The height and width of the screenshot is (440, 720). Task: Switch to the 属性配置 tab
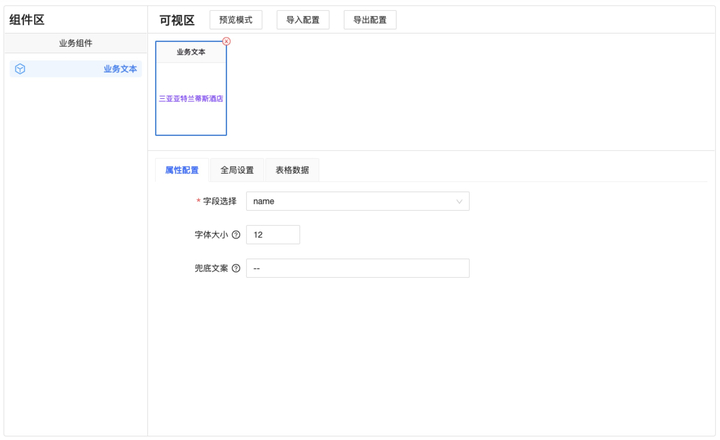[x=182, y=170]
